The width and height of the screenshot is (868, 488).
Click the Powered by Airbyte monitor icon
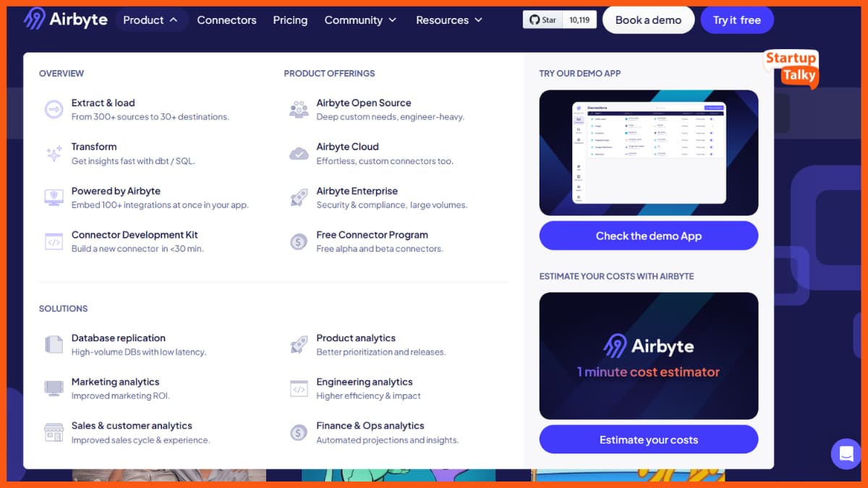pyautogui.click(x=54, y=198)
